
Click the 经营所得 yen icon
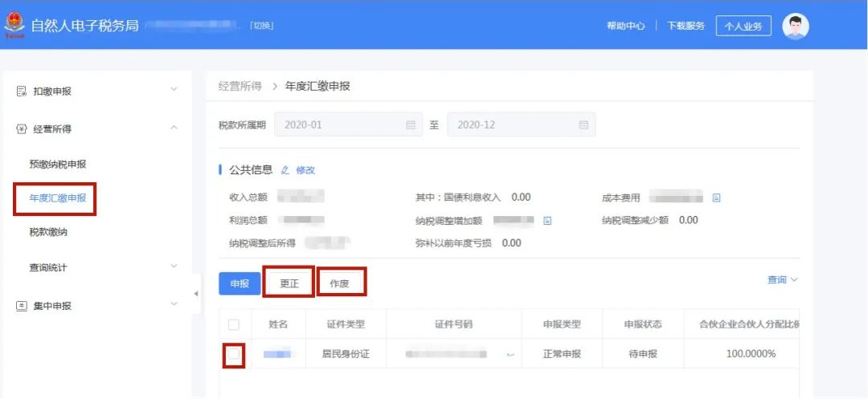click(22, 128)
